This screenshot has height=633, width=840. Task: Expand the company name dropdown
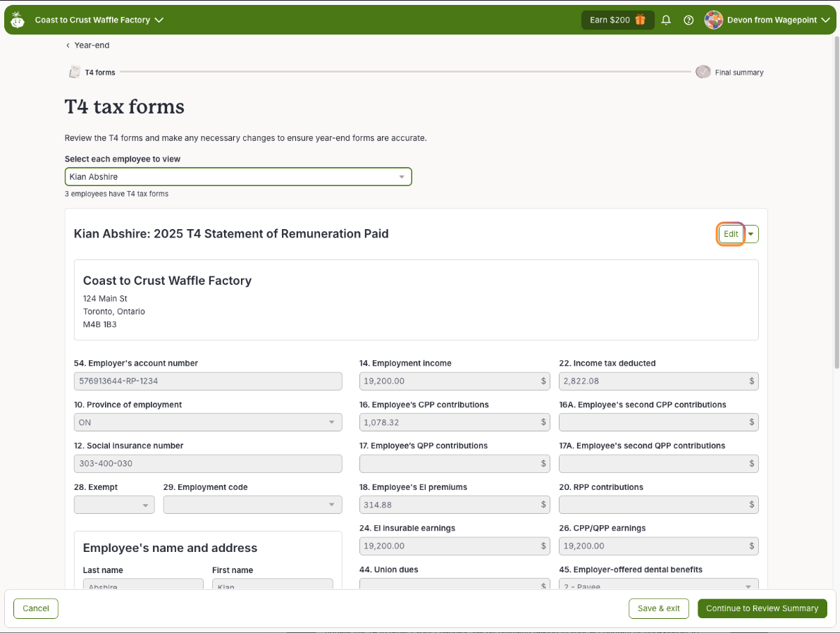(159, 20)
